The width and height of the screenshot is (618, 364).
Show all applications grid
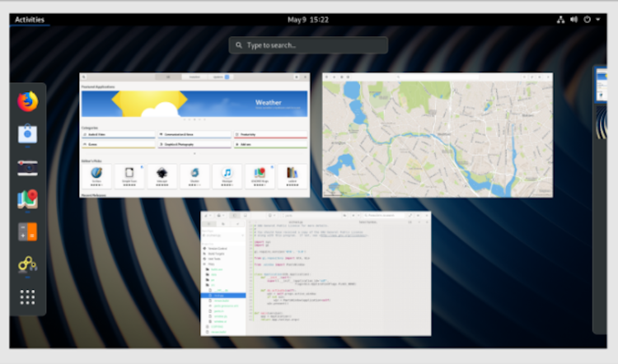pyautogui.click(x=27, y=297)
